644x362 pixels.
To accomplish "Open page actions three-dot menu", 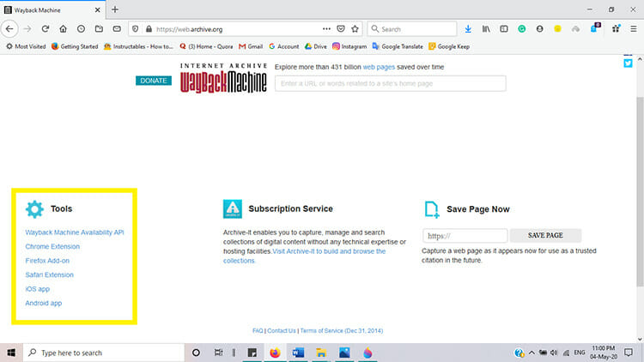I will 326,29.
